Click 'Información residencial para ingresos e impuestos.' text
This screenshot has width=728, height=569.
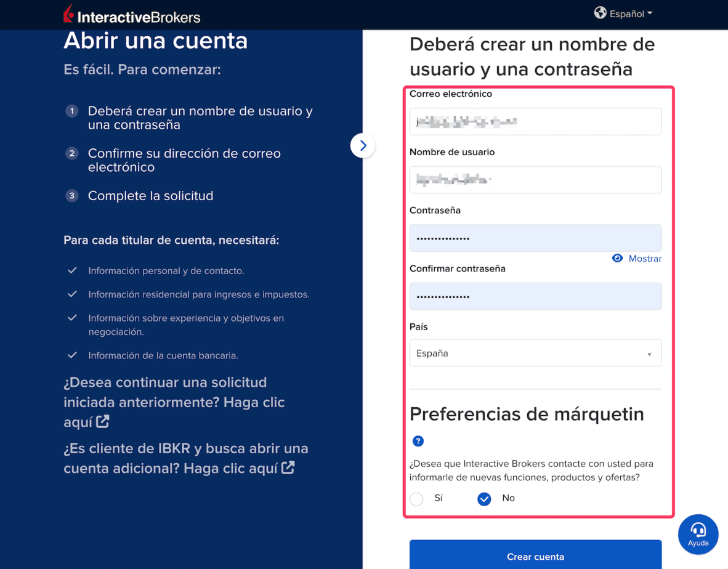point(199,294)
